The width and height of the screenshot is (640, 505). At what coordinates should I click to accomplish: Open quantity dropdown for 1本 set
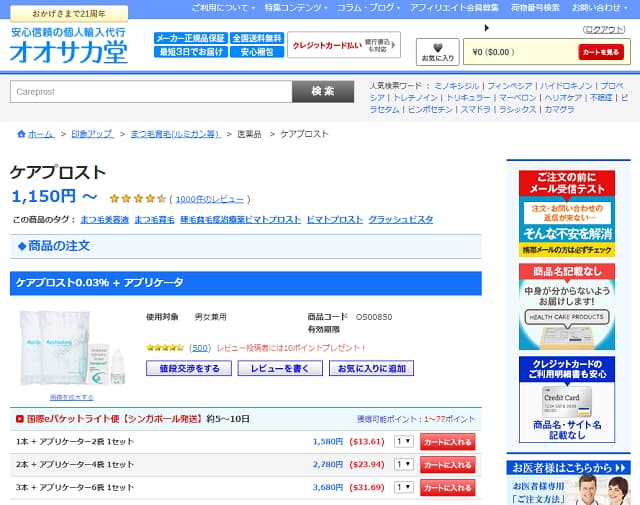click(x=404, y=441)
